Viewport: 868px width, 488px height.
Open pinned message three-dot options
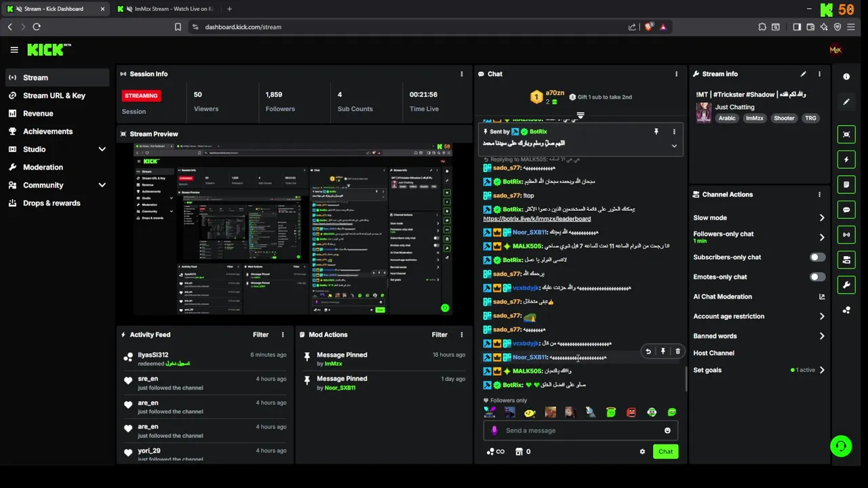674,131
